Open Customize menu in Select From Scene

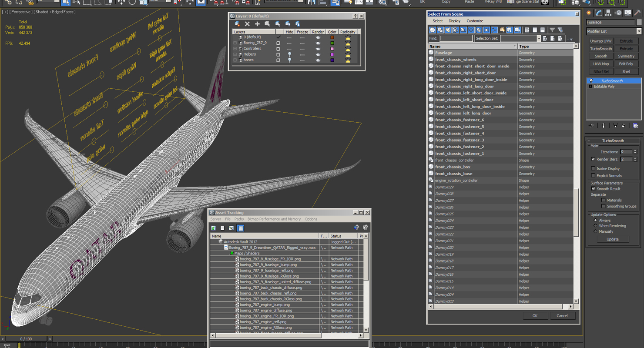coord(475,21)
